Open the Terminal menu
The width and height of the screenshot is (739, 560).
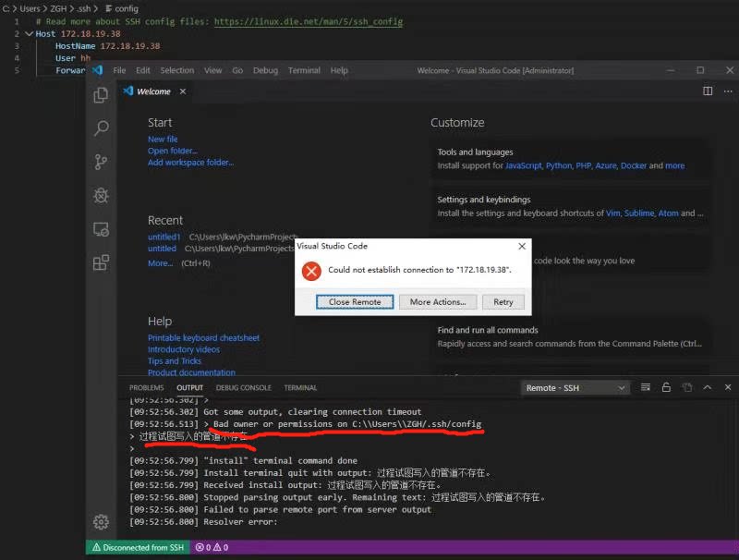click(x=304, y=70)
